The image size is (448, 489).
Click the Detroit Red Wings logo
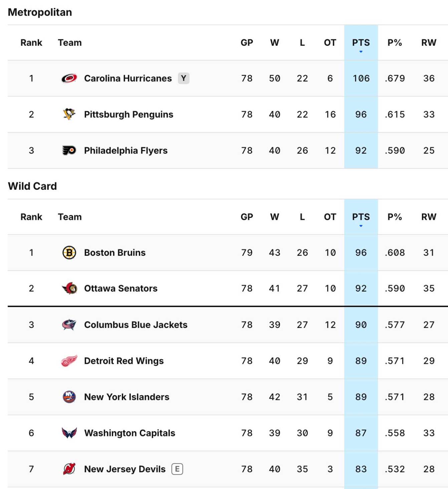(69, 361)
